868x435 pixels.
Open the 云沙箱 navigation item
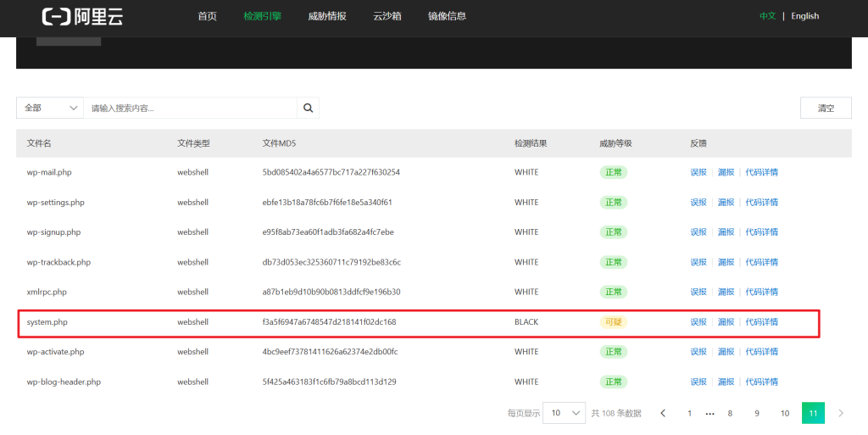pyautogui.click(x=387, y=16)
